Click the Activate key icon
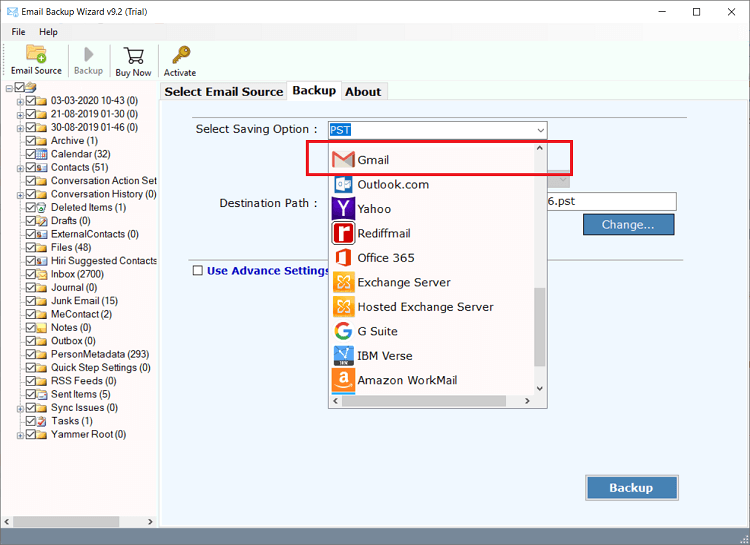750x545 pixels. point(181,55)
